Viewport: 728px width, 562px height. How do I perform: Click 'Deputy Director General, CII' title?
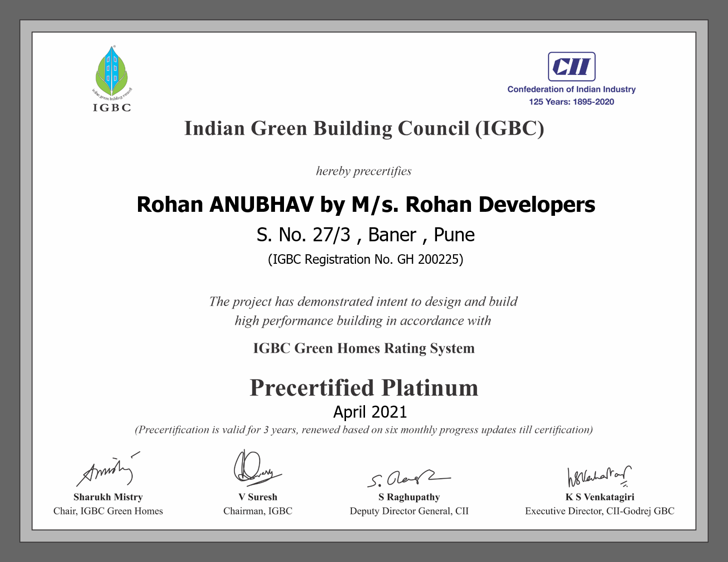coord(409,511)
